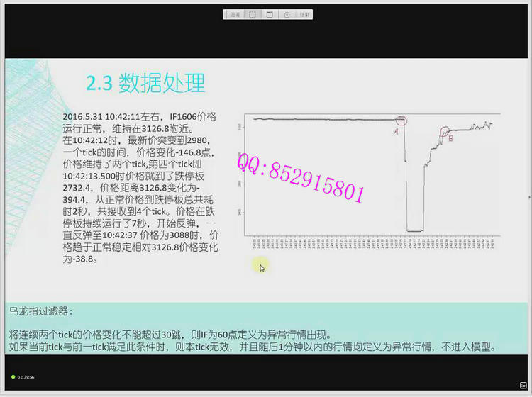Screen dimensions: 532x397
Task: Click the fourth icon in the top toolbar
Action: point(287,14)
